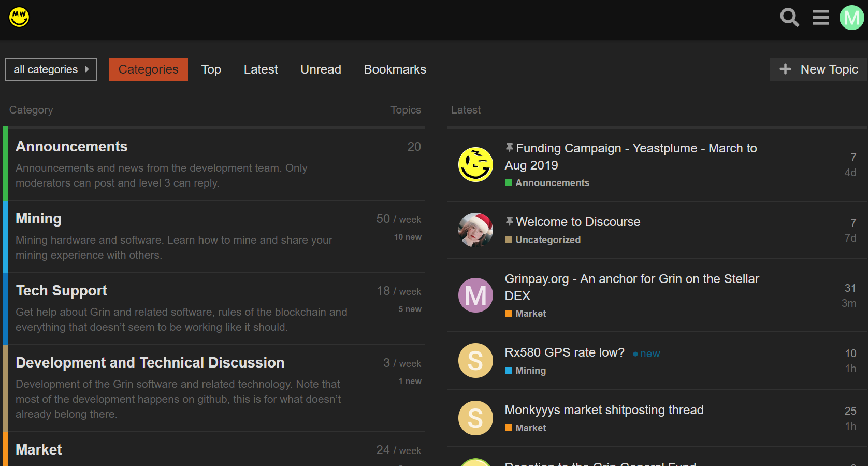Open the Grinpay.org Stellar DEX topic

click(x=632, y=287)
